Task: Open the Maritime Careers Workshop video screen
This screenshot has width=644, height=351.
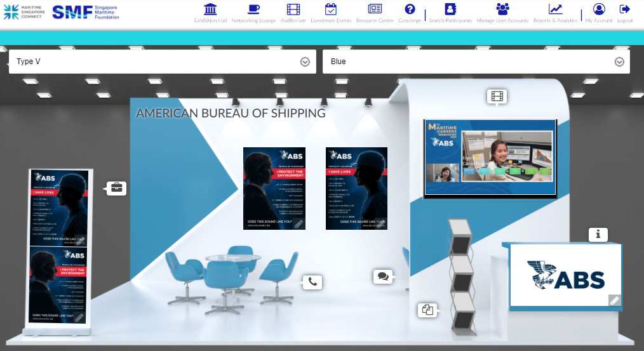Action: tap(490, 157)
